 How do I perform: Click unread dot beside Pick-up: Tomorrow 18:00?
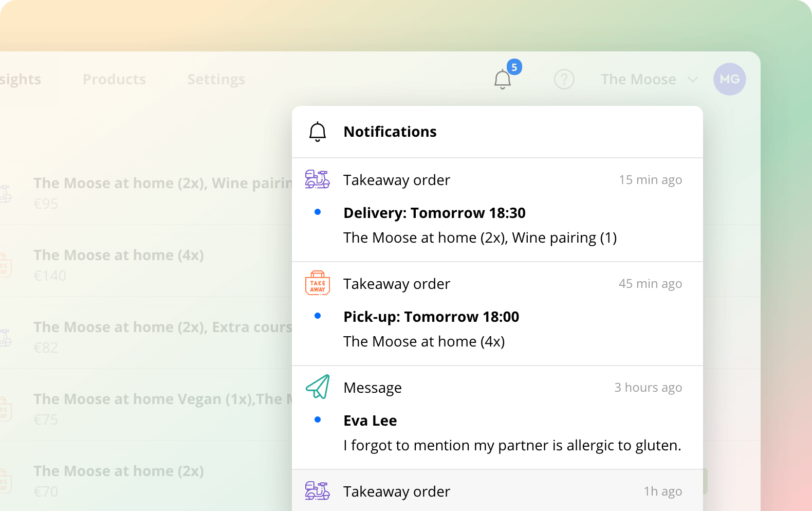click(x=318, y=316)
